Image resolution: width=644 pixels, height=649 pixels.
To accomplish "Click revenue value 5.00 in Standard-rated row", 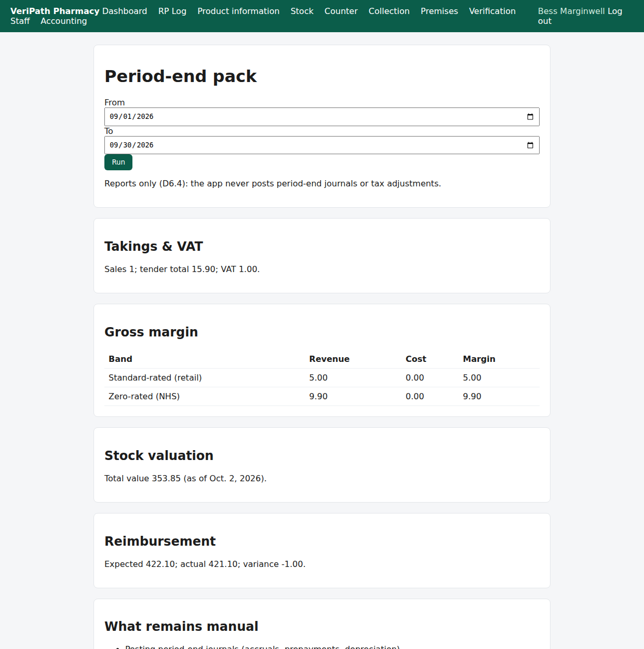I will [318, 377].
